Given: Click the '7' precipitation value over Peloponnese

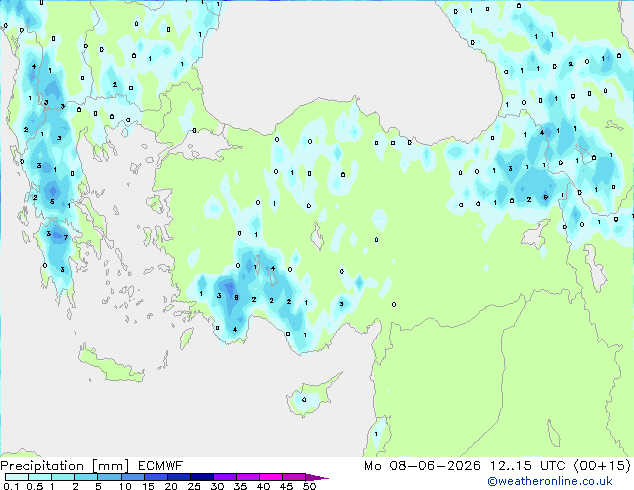Looking at the screenshot, I should [x=66, y=238].
